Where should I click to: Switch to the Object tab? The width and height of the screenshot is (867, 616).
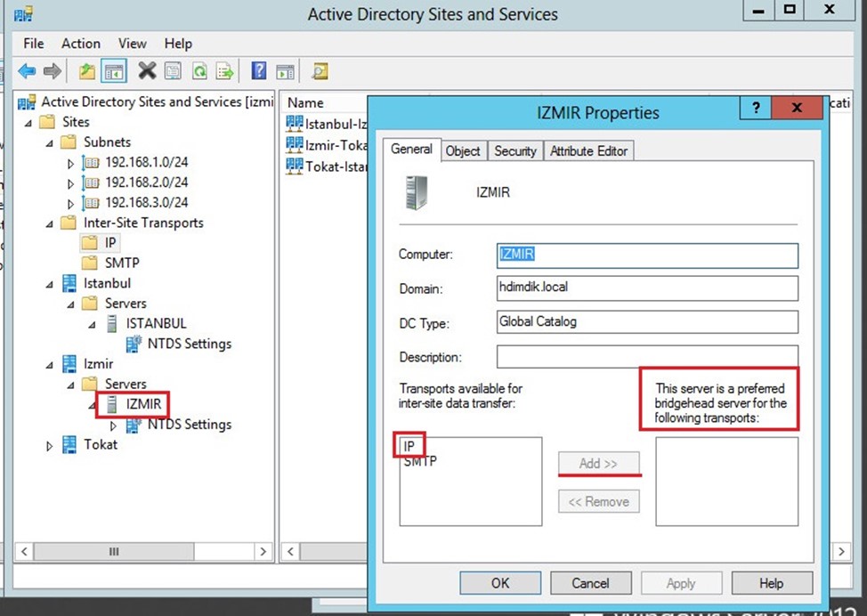[x=463, y=151]
